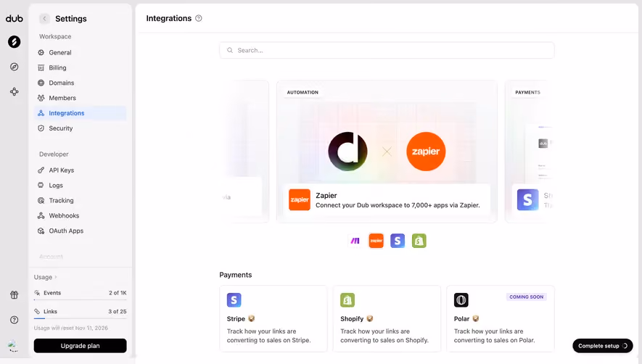
Task: Click the Upgrade plan button
Action: coord(81,346)
